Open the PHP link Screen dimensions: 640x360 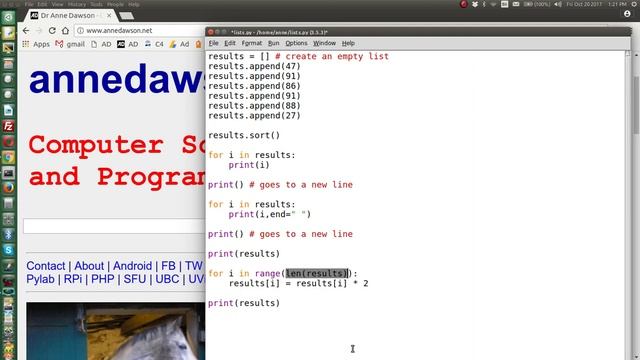(x=102, y=279)
